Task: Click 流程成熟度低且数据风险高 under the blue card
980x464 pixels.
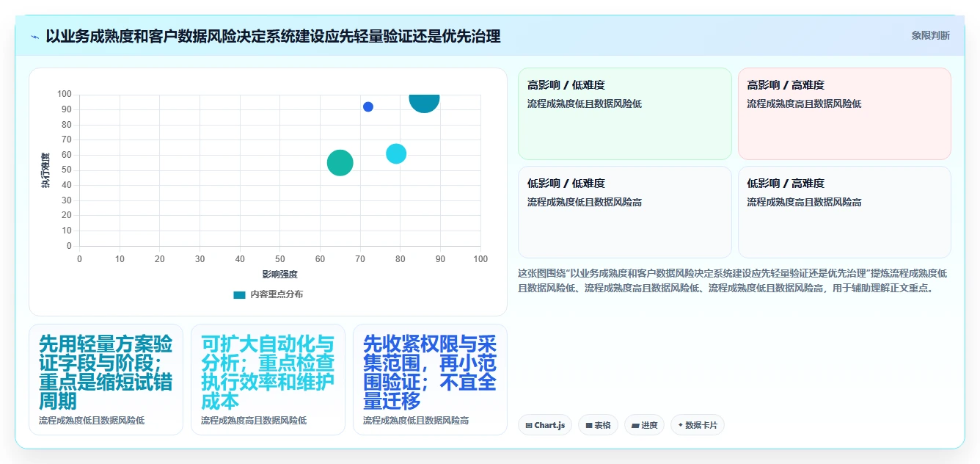Action: (416, 421)
